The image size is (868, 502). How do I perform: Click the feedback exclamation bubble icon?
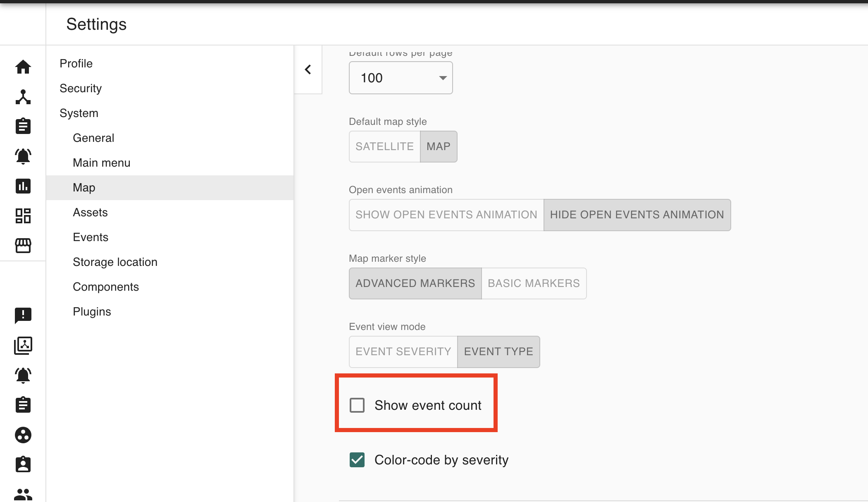coord(23,316)
